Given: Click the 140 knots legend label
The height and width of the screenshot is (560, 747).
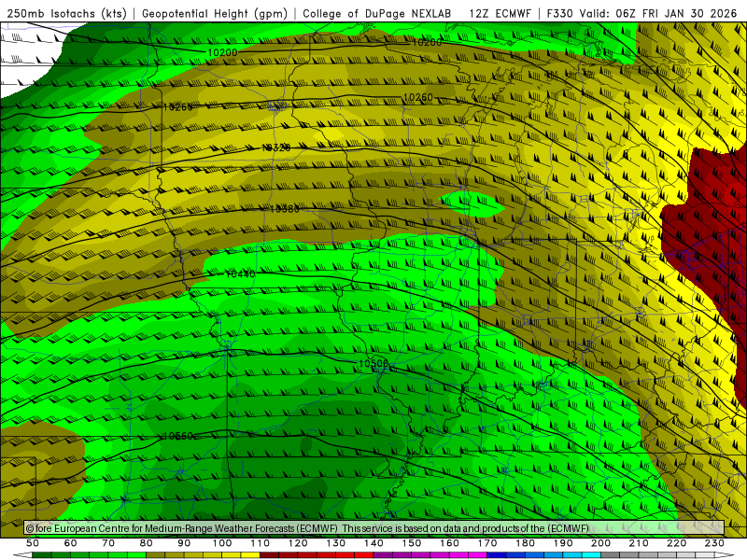Looking at the screenshot, I should tap(373, 543).
